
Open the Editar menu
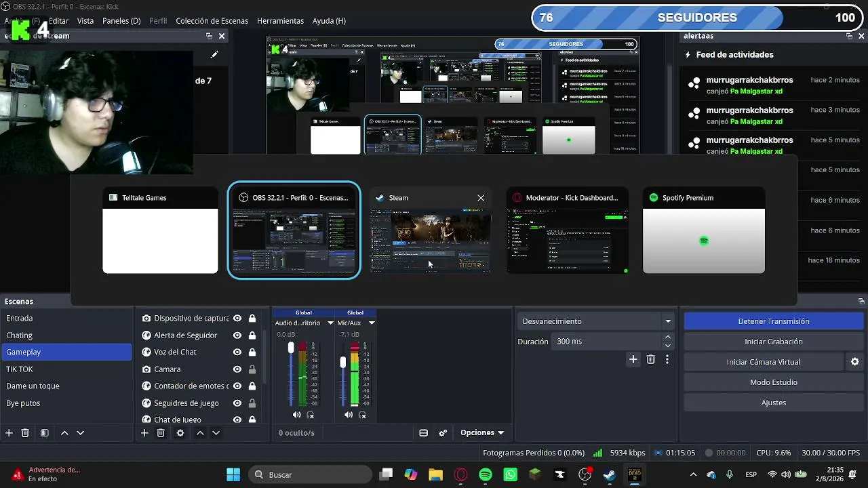[x=58, y=21]
